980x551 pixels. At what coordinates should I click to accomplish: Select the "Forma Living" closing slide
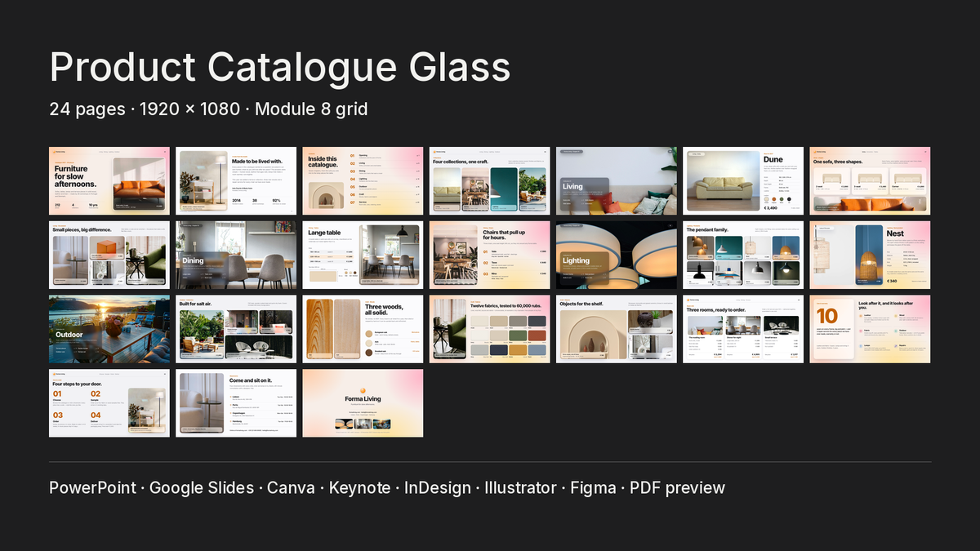click(x=363, y=403)
